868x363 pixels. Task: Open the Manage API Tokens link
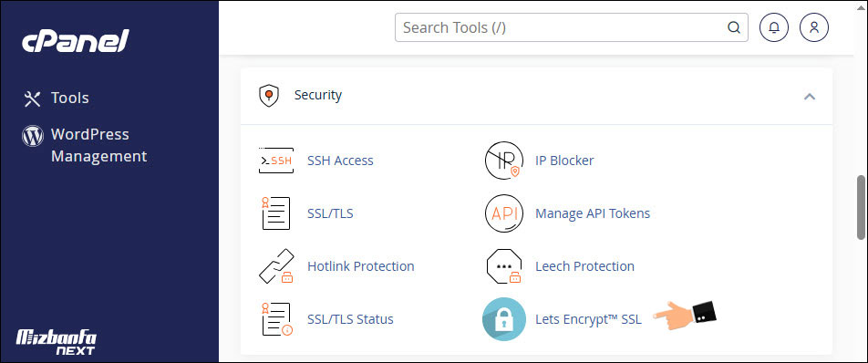(593, 213)
